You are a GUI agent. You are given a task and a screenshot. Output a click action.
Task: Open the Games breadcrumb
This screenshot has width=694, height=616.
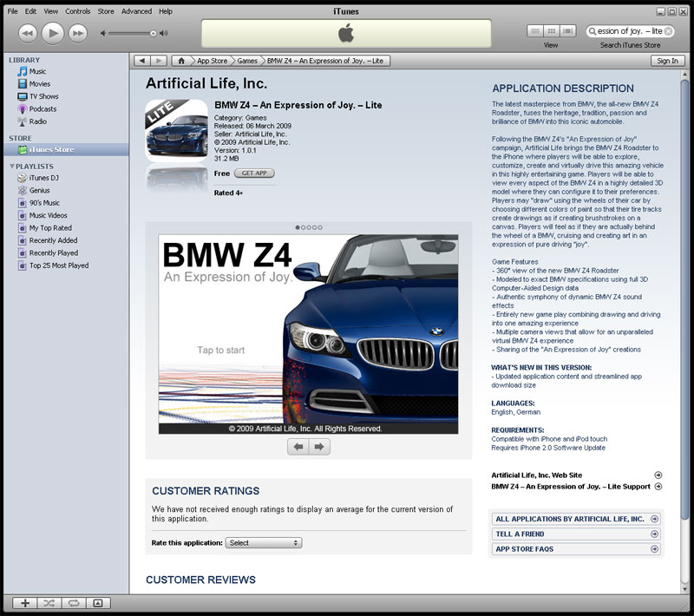coord(247,61)
